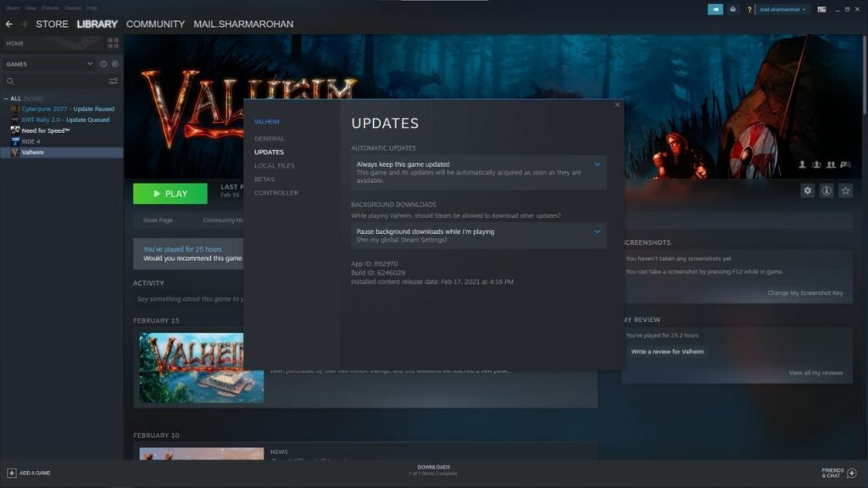Switch library to grid view icon next to HOME
868x488 pixels.
113,43
